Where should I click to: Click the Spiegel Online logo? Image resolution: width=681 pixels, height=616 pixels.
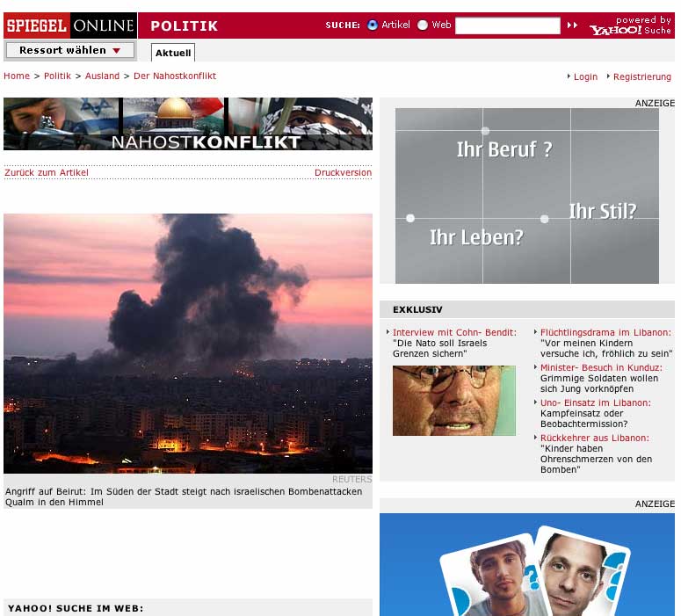(70, 25)
